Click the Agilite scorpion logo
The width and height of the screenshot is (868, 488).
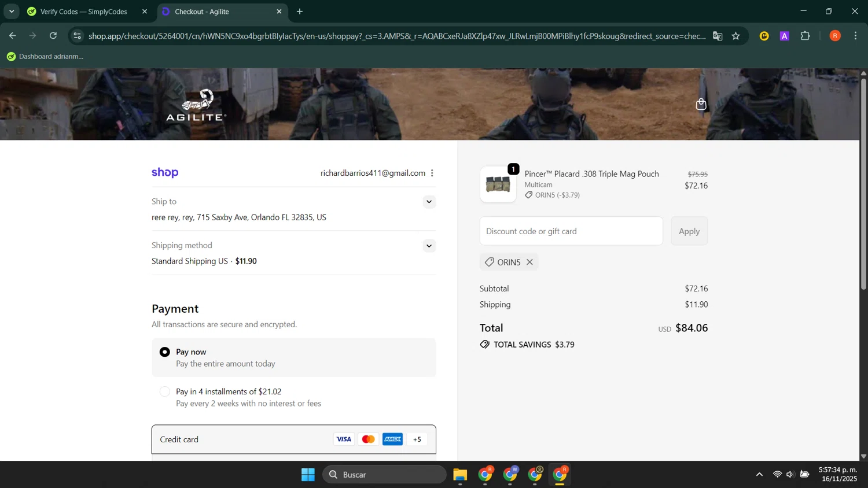tap(196, 105)
